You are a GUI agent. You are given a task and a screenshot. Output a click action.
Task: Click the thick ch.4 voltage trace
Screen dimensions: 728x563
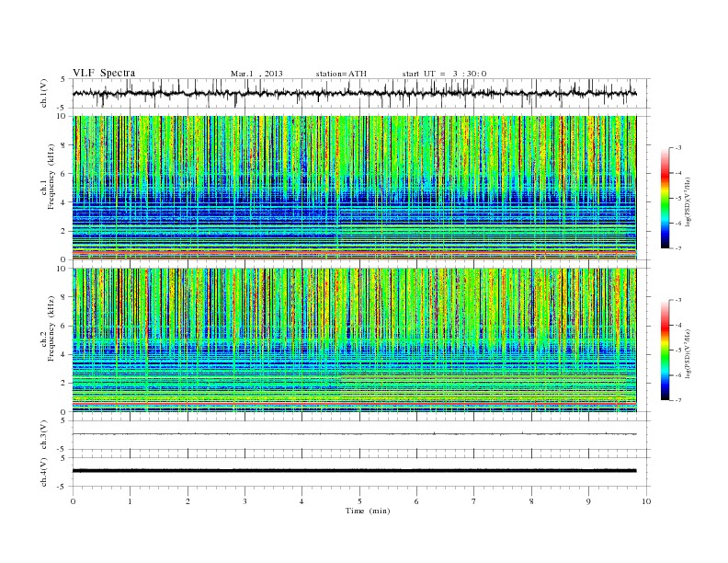tap(354, 471)
